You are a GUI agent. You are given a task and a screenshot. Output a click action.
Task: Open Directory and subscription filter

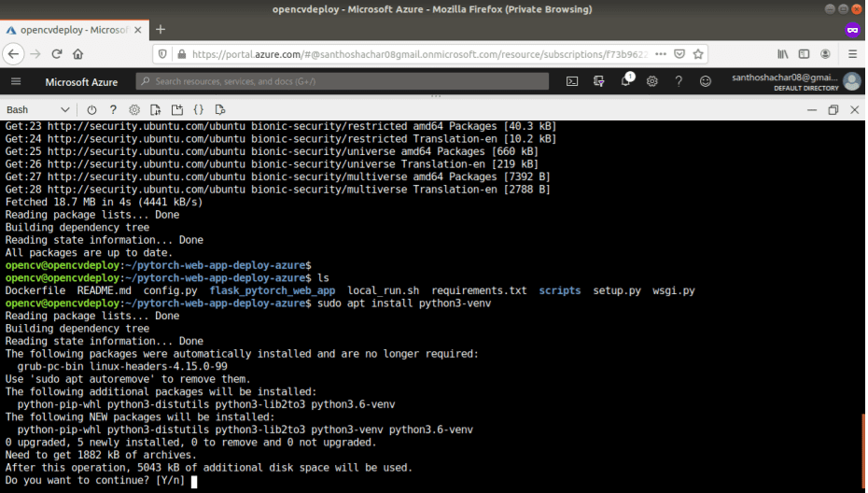click(x=598, y=81)
